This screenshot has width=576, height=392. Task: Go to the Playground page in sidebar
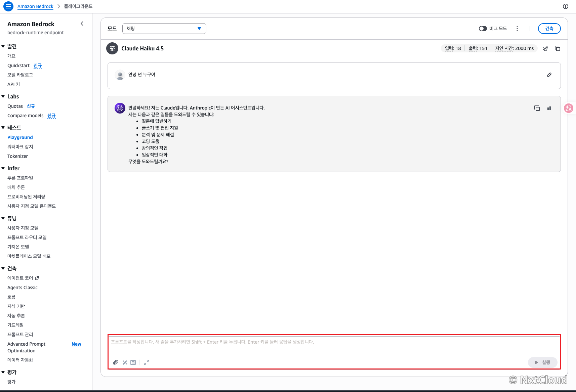click(x=20, y=137)
